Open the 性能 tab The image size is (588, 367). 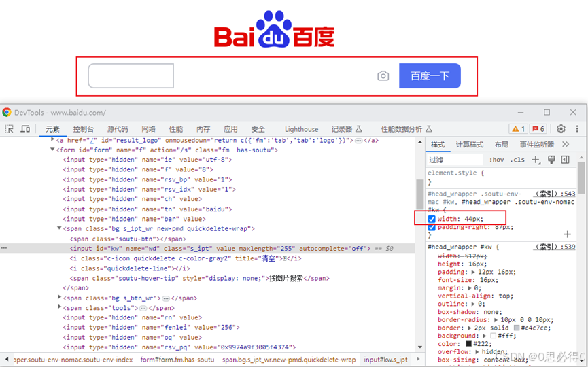(x=176, y=129)
